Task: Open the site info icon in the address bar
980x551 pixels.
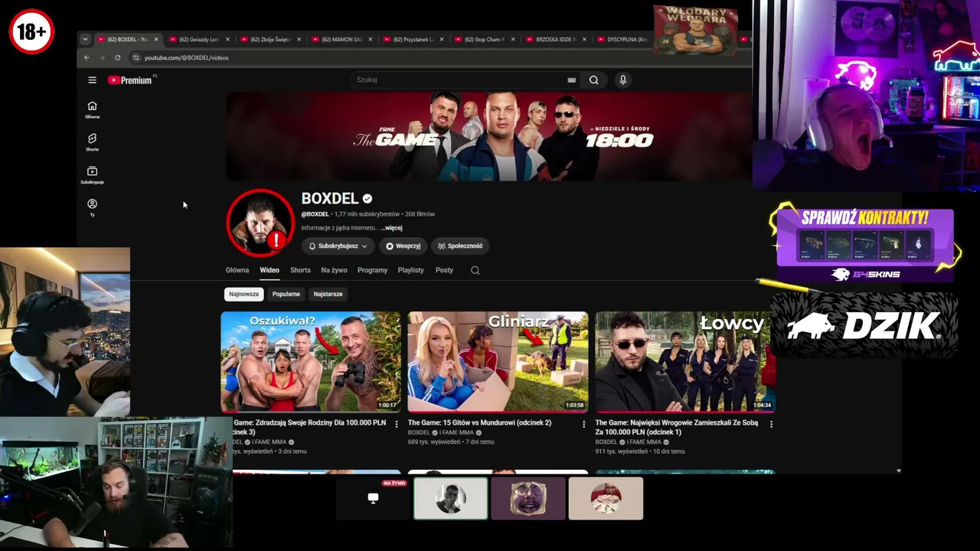Action: click(x=136, y=57)
